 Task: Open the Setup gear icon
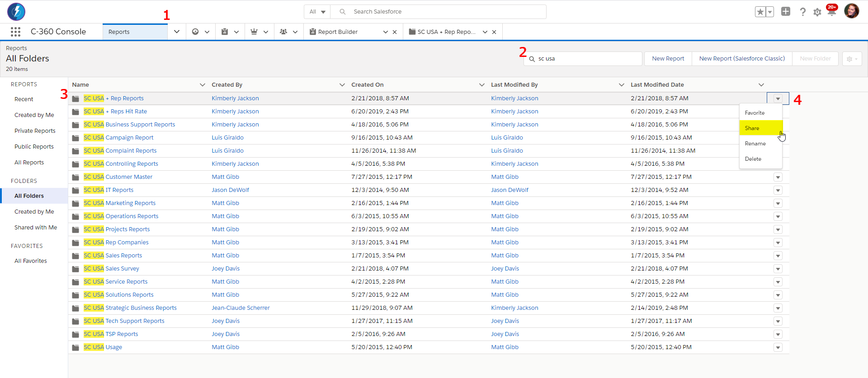coord(817,12)
